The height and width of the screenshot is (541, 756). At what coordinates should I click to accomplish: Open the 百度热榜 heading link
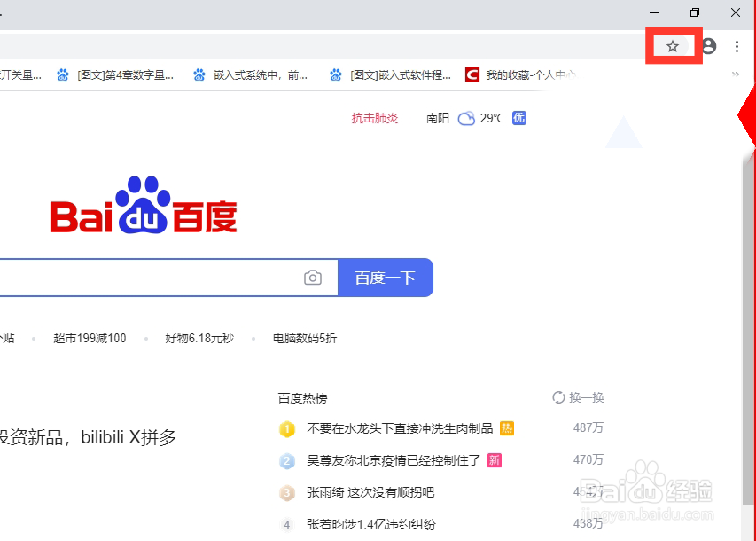(303, 398)
